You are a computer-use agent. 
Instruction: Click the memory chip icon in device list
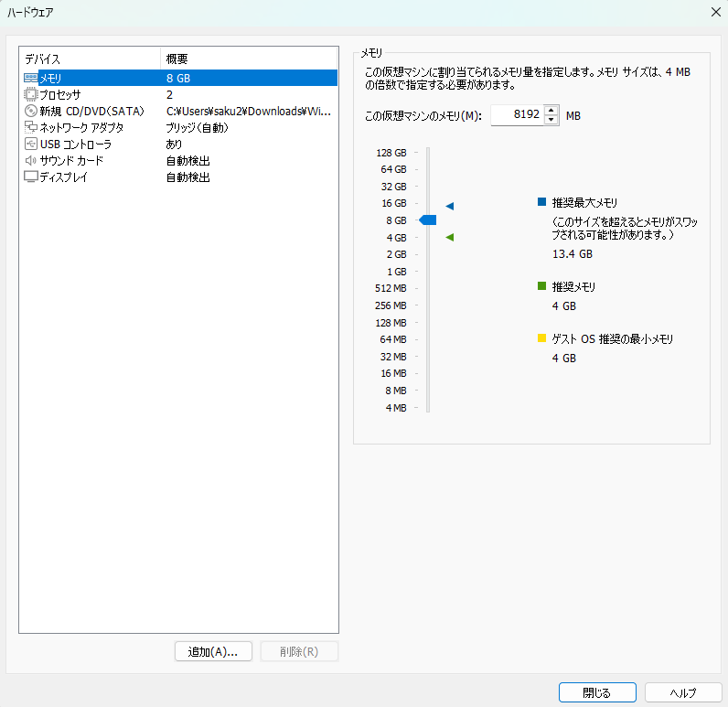30,79
